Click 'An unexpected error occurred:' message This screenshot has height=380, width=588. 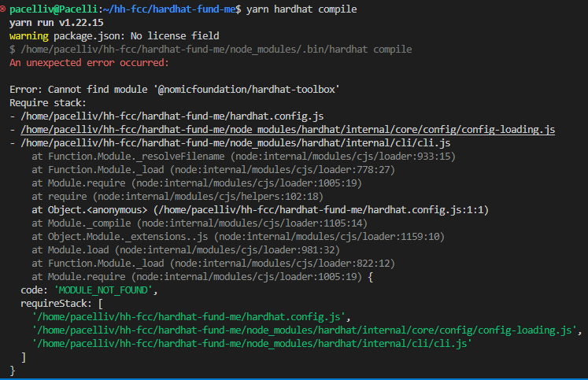coord(89,63)
